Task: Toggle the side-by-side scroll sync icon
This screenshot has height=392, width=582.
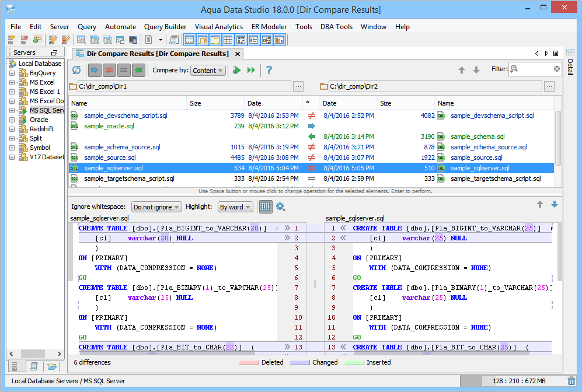Action: click(x=266, y=206)
